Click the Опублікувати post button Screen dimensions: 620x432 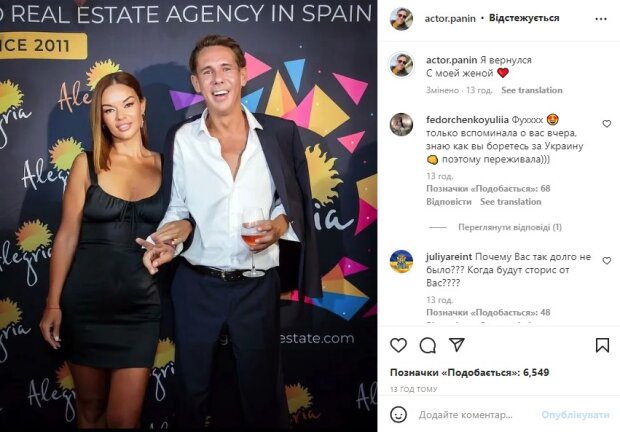575,415
